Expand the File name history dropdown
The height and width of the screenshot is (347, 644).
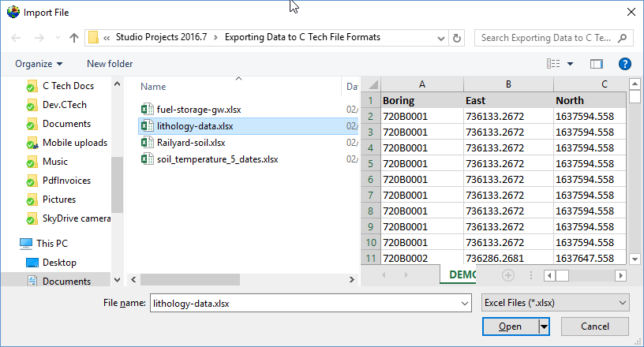[463, 303]
